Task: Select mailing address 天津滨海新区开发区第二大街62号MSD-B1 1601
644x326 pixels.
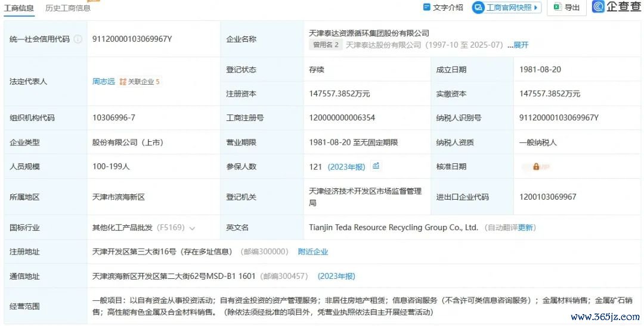Action: coord(174,277)
